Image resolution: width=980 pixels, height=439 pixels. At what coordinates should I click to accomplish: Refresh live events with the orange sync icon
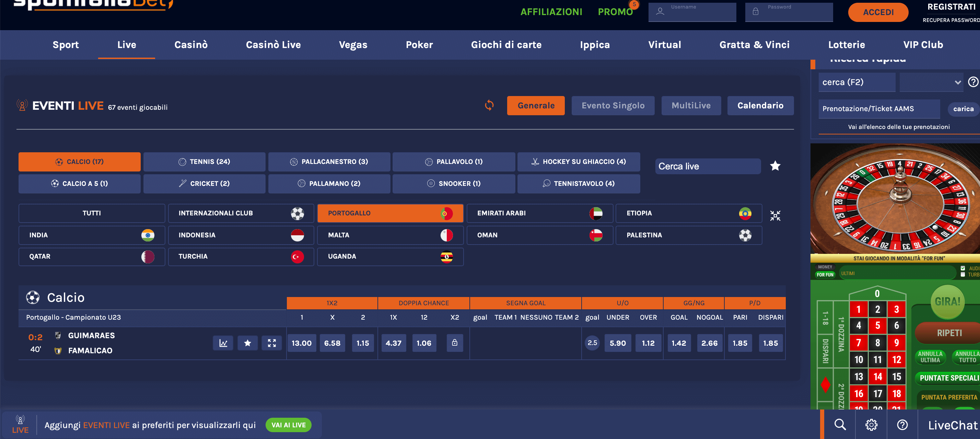489,105
